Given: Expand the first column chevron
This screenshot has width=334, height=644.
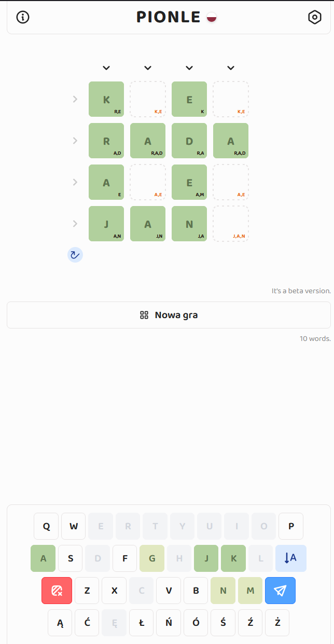Looking at the screenshot, I should [106, 68].
